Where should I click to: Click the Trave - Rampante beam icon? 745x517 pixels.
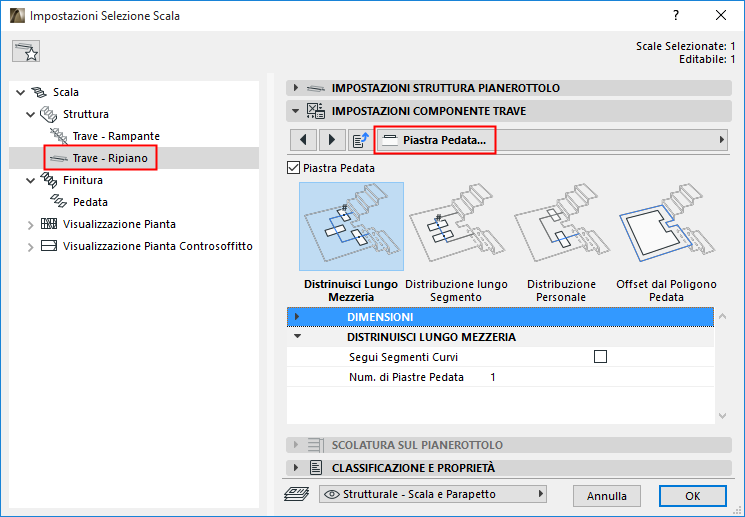point(59,136)
